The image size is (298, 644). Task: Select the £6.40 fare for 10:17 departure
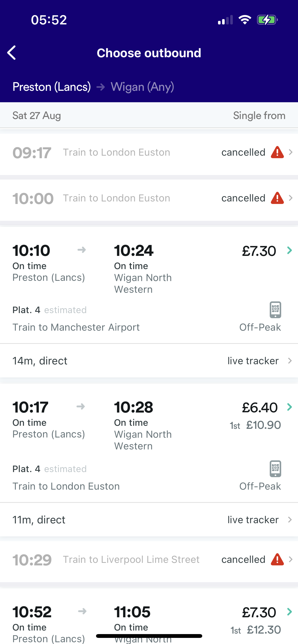260,407
